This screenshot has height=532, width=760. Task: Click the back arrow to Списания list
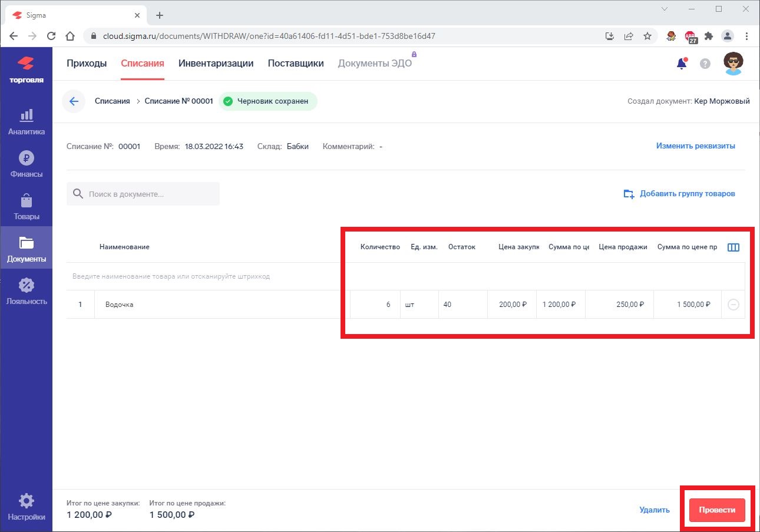[x=74, y=101]
